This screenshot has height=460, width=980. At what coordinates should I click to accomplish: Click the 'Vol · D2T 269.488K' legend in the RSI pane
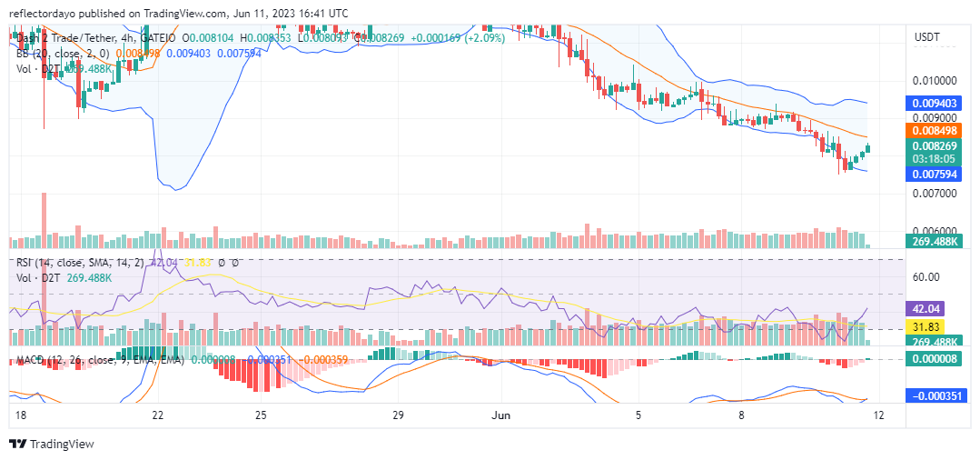(x=64, y=277)
